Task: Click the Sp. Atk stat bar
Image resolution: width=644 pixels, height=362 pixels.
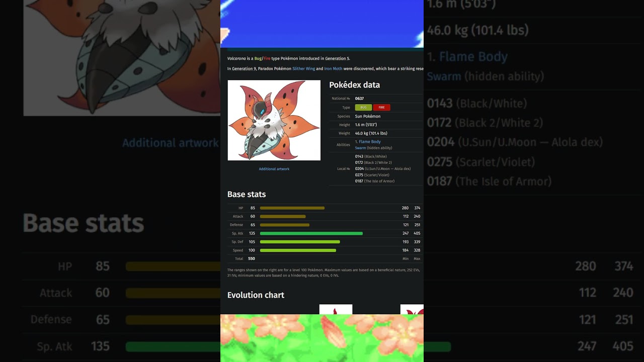Action: (311, 233)
